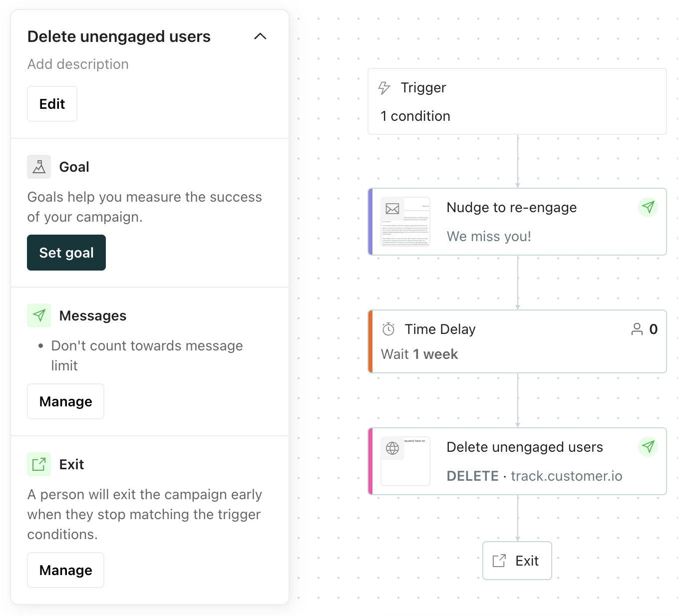Image resolution: width=678 pixels, height=616 pixels.
Task: Open Manage under Exit section
Action: 65,570
